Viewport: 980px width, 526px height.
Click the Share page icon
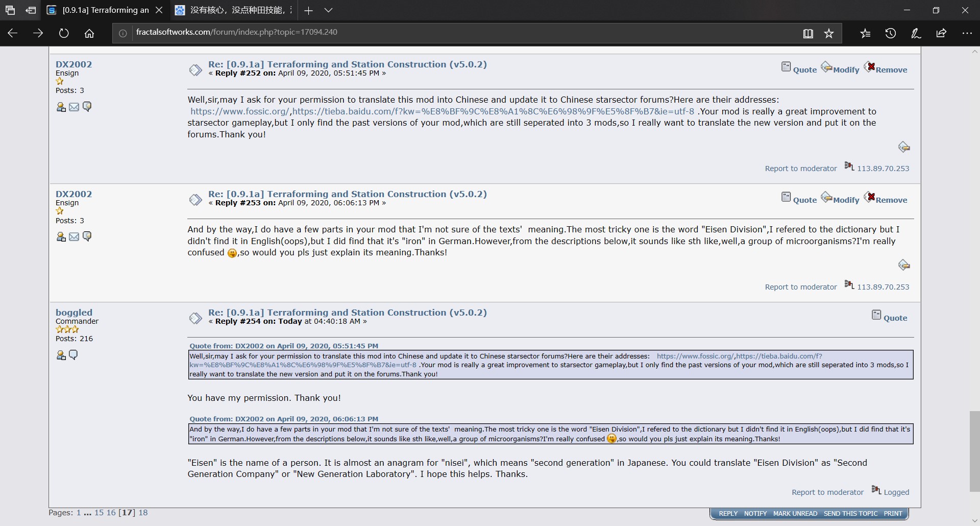tap(941, 33)
